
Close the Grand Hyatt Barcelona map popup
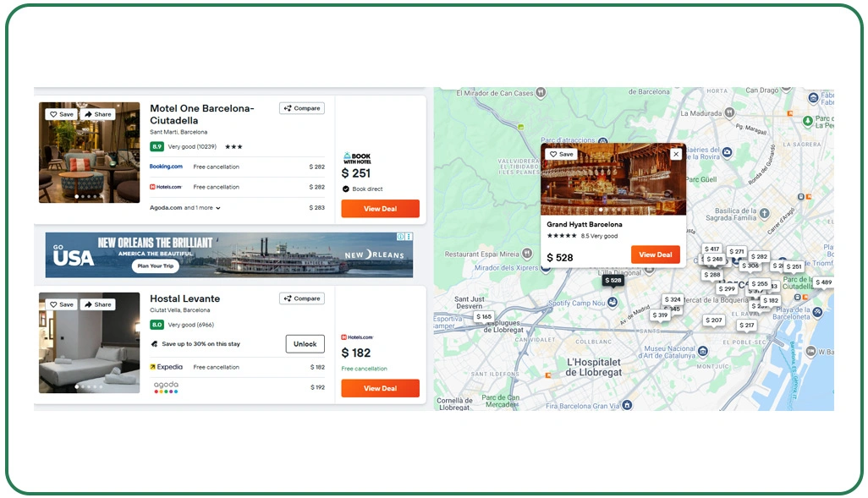[674, 154]
